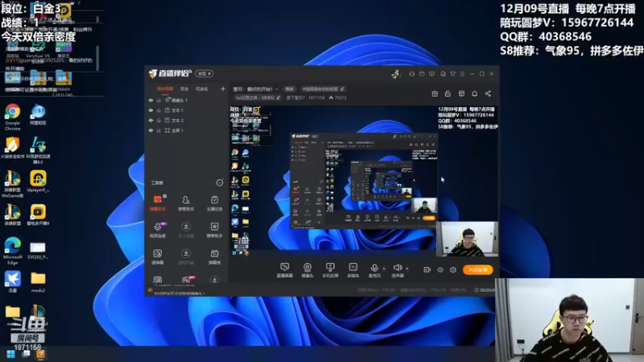644x362 pixels.
Task: Expand the mode pill next to 直播伴侣 logo
Action: [204, 73]
